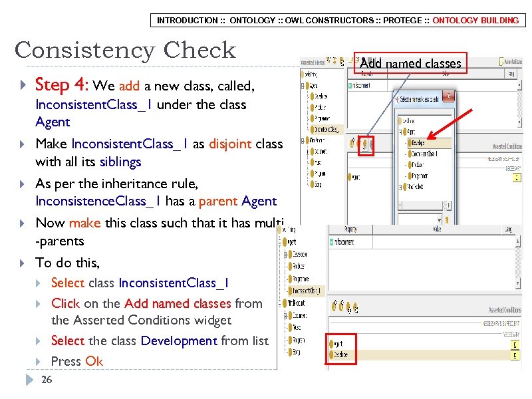532x399 pixels.
Task: Close the Select named class dialog
Action: point(448,96)
